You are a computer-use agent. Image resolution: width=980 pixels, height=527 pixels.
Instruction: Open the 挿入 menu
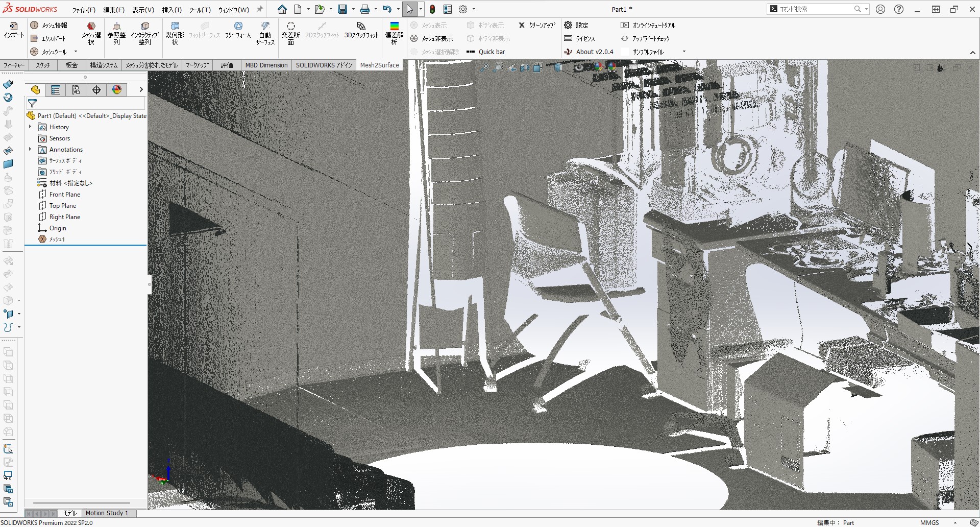click(171, 9)
